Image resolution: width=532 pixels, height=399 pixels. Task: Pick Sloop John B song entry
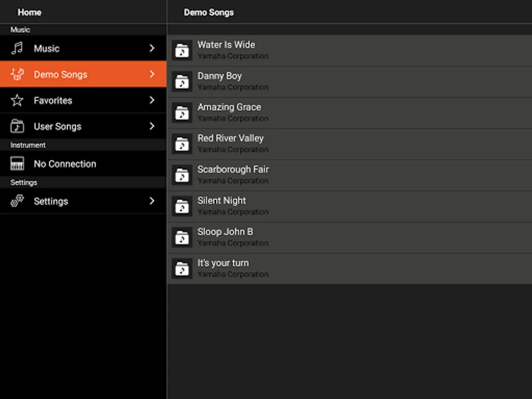coord(349,237)
